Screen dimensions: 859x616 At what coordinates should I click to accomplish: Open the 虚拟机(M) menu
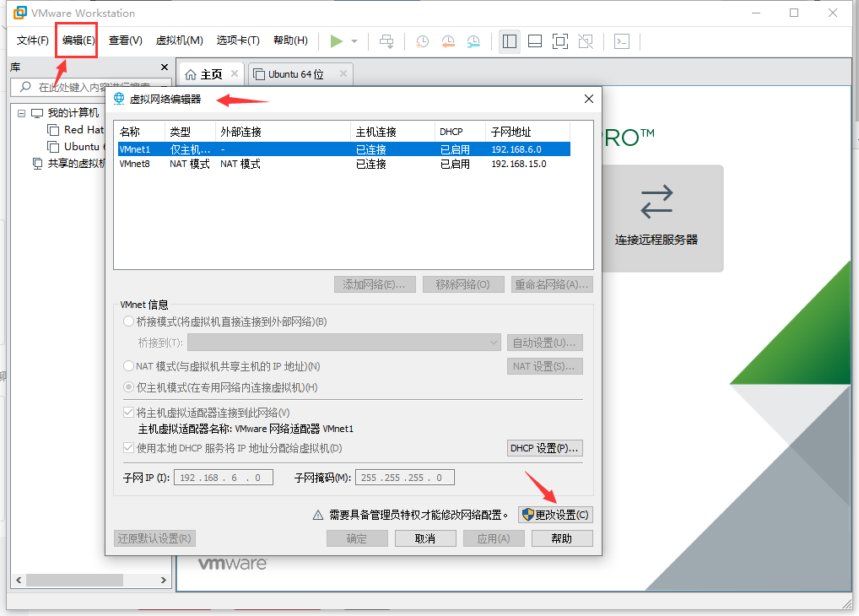[179, 41]
